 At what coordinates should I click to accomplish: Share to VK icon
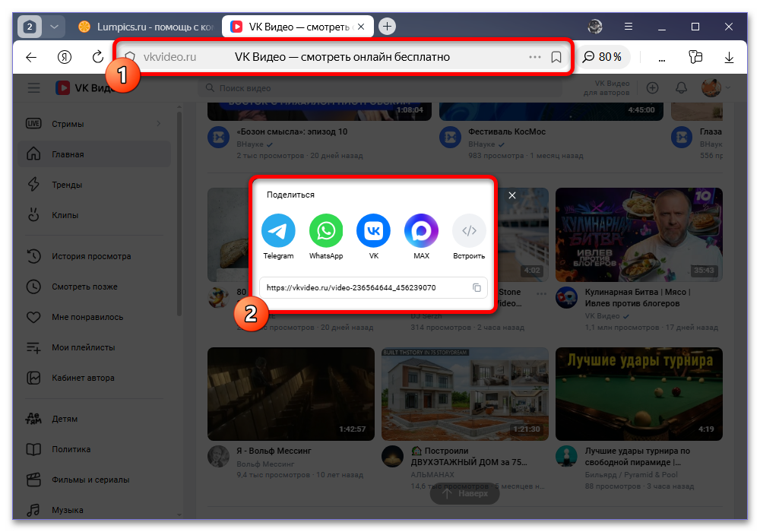[x=373, y=230]
